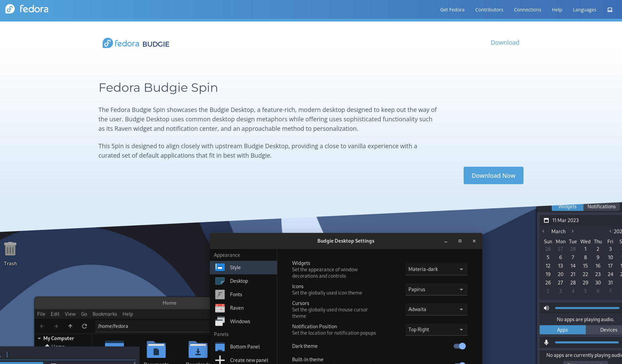622x364 pixels.
Task: Switch to the Widgets tab in Raven
Action: pos(567,207)
